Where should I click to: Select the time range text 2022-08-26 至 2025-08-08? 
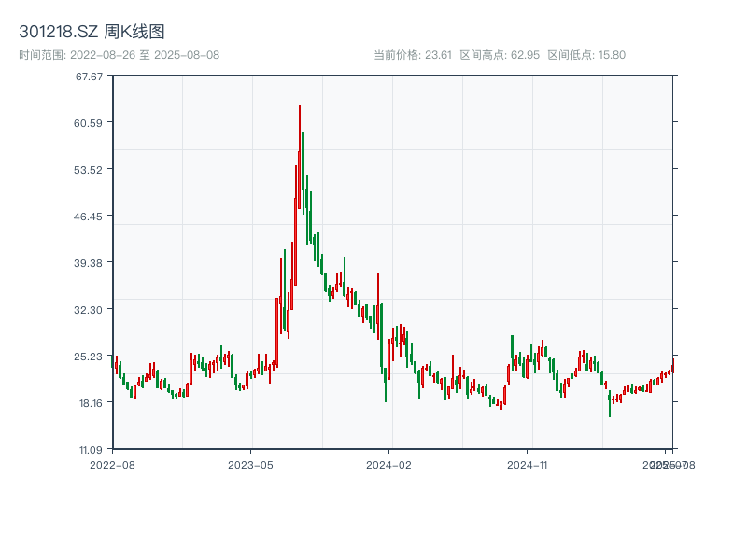tap(145, 55)
